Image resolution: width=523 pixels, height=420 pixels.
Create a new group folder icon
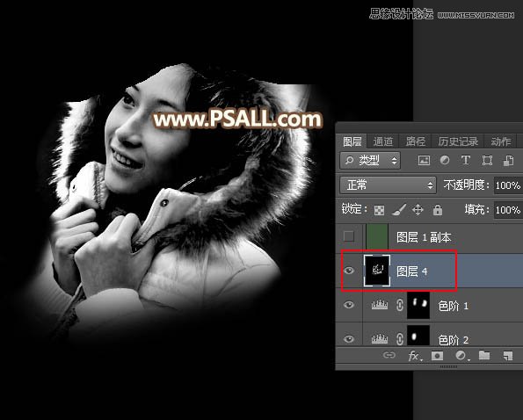coord(484,355)
